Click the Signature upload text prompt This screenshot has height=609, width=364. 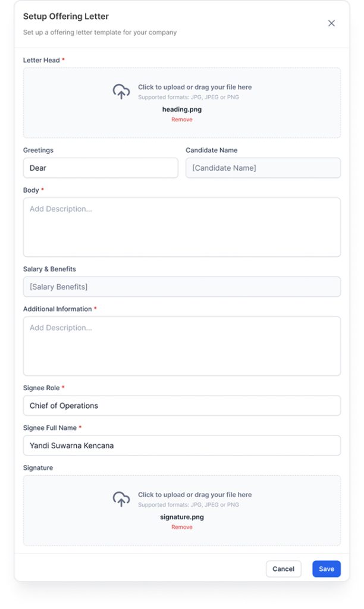(x=194, y=494)
